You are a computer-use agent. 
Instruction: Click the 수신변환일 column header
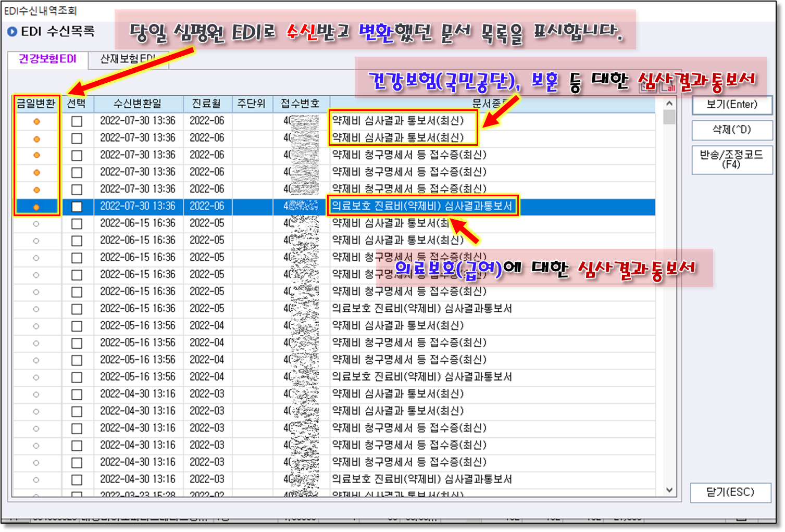coord(138,104)
